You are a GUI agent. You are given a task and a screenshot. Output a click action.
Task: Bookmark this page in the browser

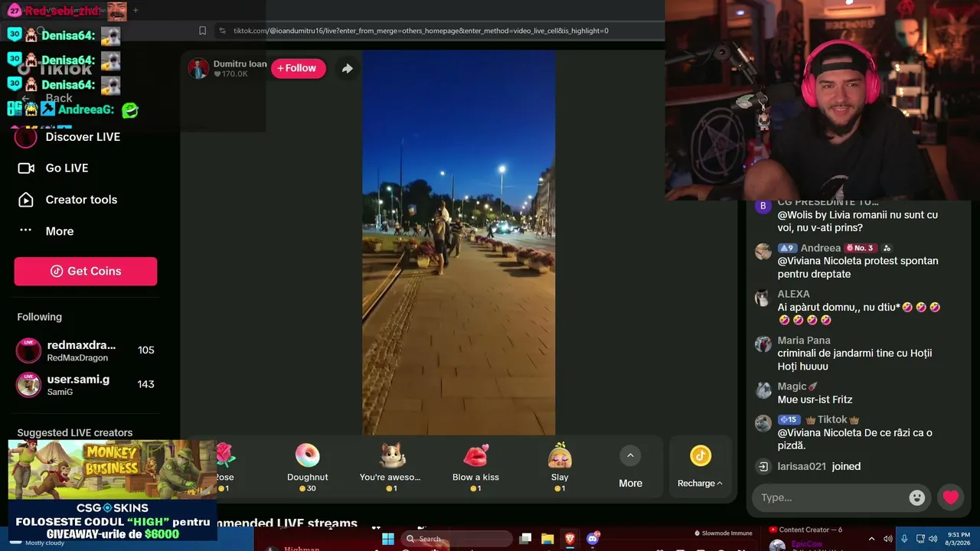coord(202,31)
